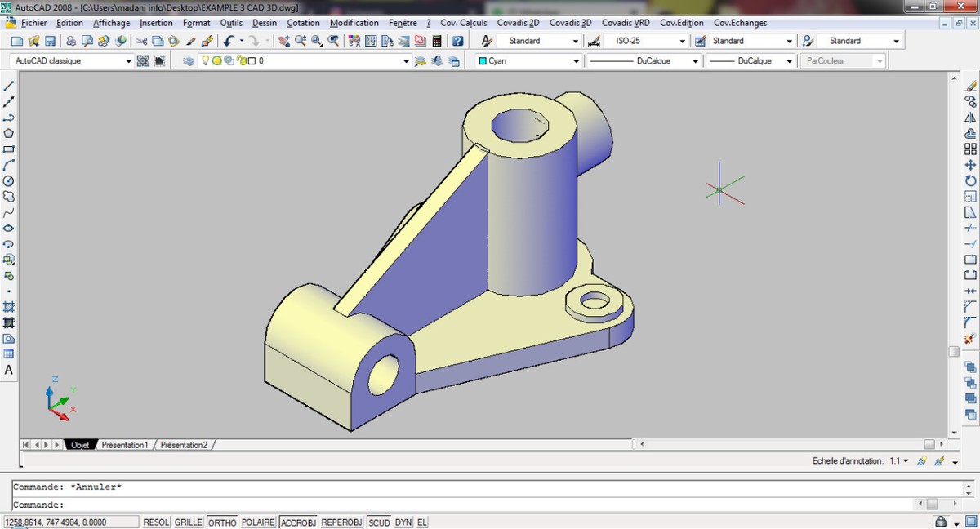Click the Erase tool icon
The width and height of the screenshot is (980, 529).
point(970,86)
